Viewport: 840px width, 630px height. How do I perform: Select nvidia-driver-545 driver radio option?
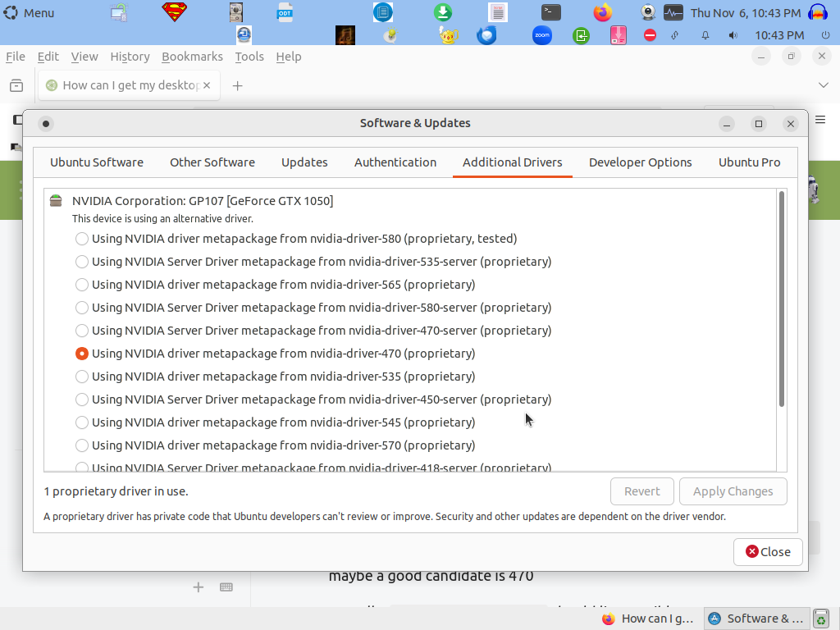pyautogui.click(x=82, y=422)
